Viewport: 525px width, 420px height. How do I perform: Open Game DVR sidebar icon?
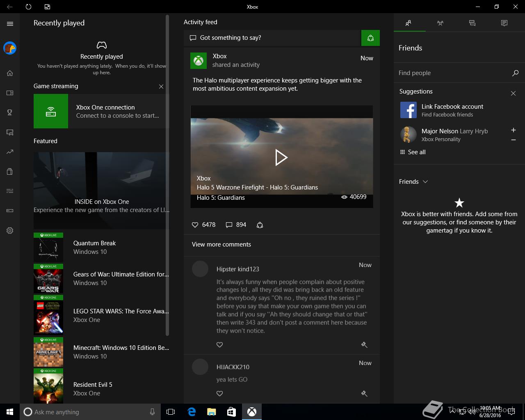[x=10, y=132]
